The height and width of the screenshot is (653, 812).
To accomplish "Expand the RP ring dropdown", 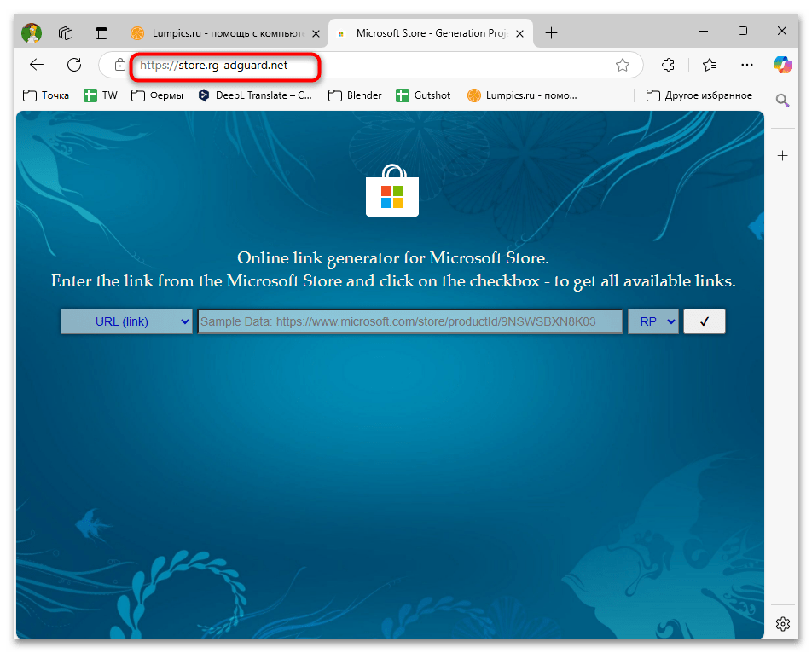I will pyautogui.click(x=653, y=321).
